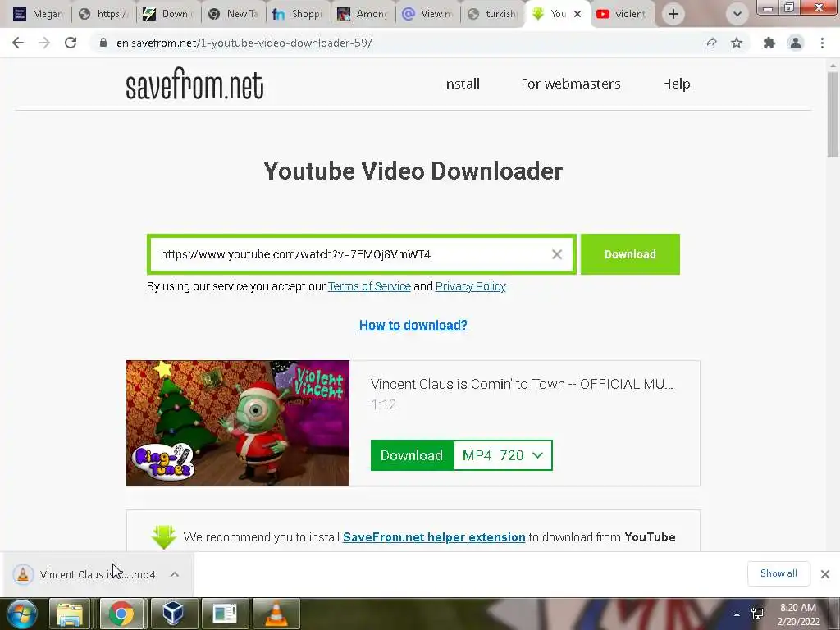Click the 1:12 video duration text
This screenshot has width=840, height=630.
point(384,404)
